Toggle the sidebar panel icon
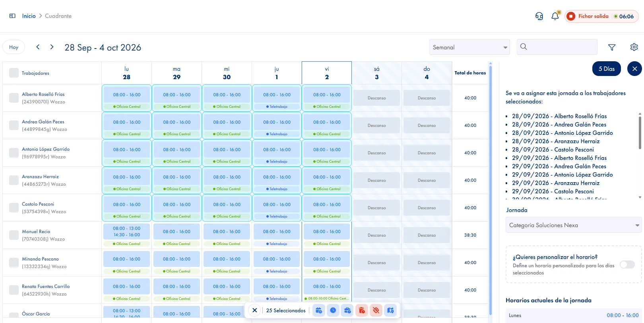The width and height of the screenshot is (644, 323). click(x=12, y=16)
